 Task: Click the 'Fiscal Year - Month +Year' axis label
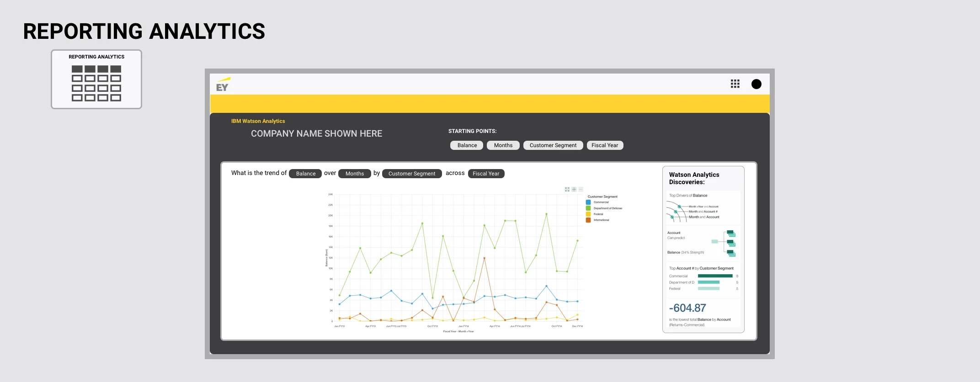pos(458,331)
